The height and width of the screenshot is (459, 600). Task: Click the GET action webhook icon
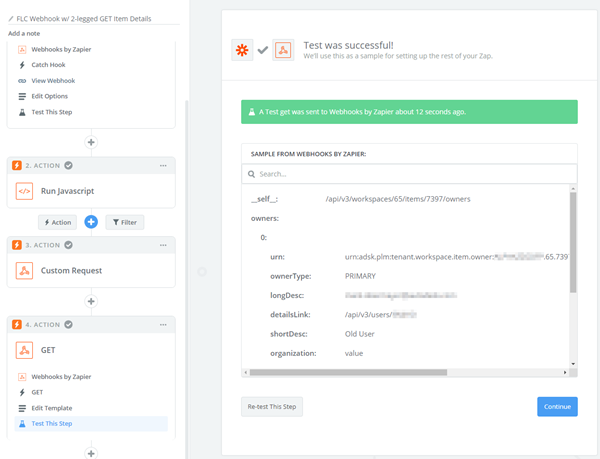pyautogui.click(x=24, y=350)
